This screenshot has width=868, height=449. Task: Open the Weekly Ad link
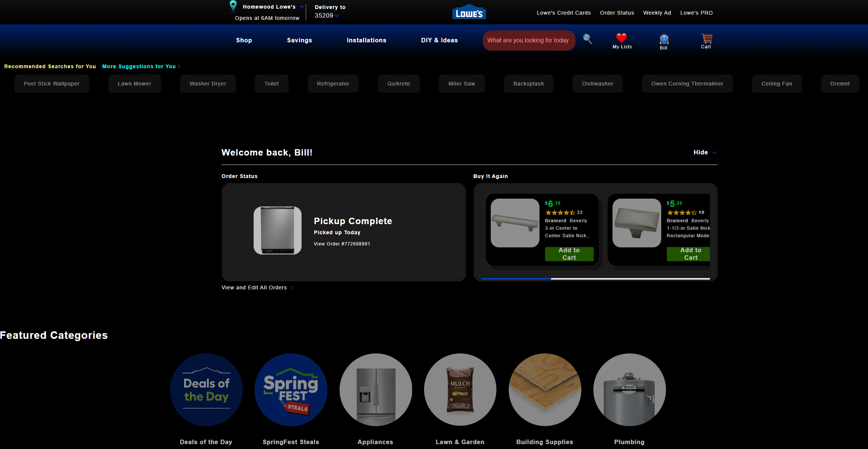pos(657,13)
